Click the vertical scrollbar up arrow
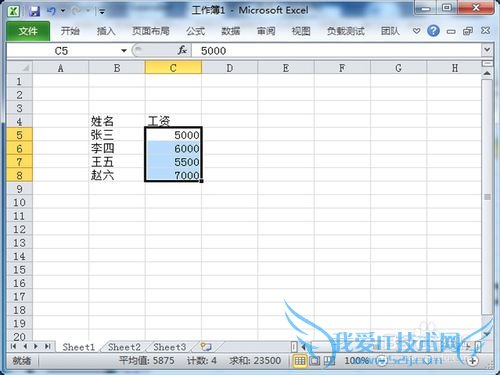Screen dimensions: 500x375 click(x=487, y=73)
